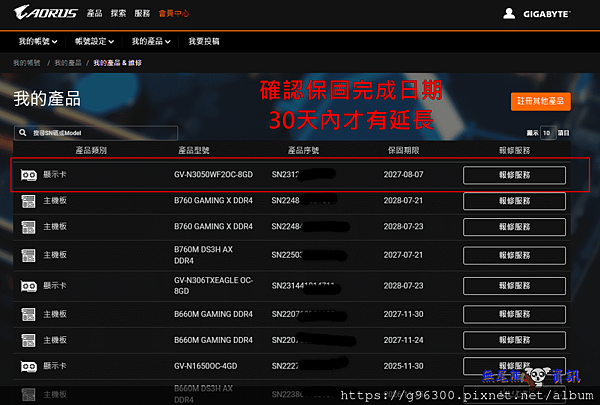Click the AORUS logo

46,12
